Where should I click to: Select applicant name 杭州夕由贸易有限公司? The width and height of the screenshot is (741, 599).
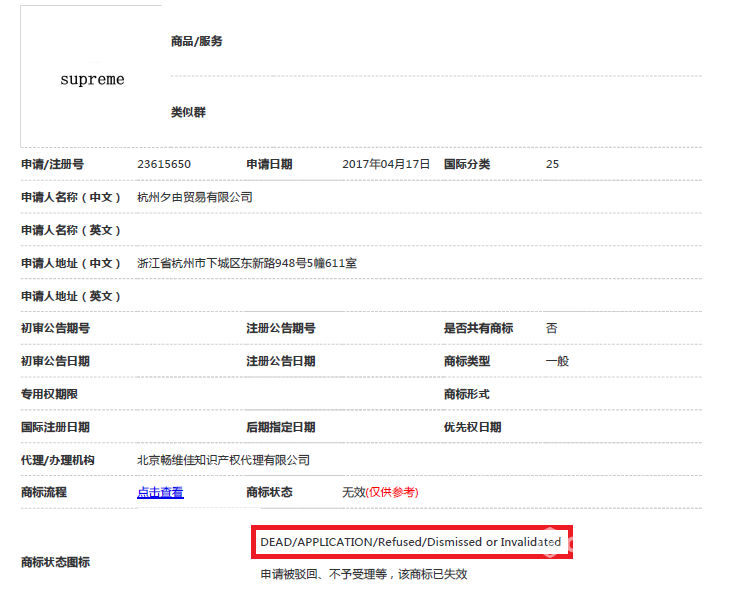click(195, 197)
